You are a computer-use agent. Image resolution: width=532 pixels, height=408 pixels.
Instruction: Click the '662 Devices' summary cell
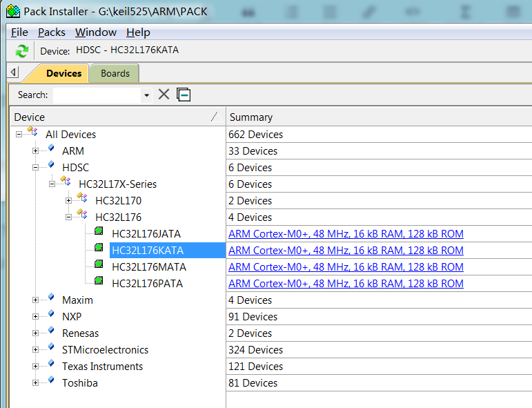[x=255, y=135]
